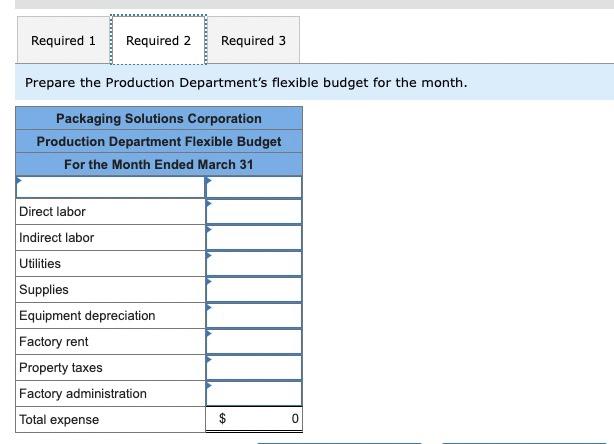Focus the Utilities amount input
614x444 pixels.
click(254, 264)
